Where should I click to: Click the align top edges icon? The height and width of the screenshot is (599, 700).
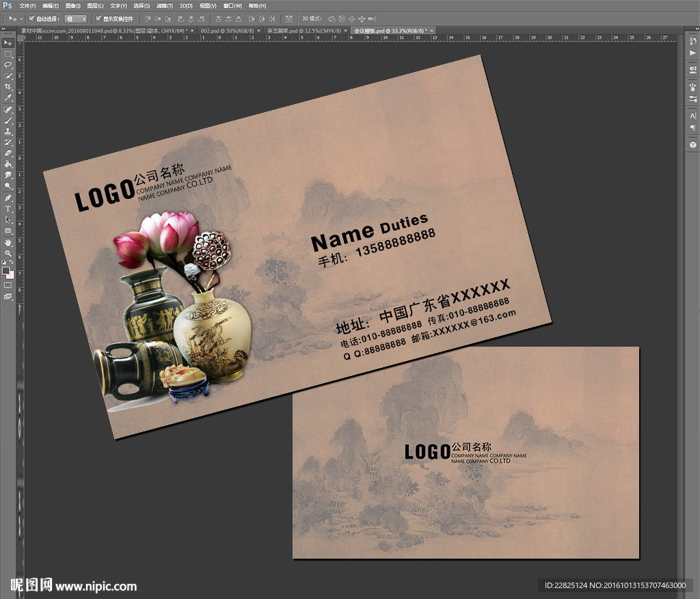(148, 18)
